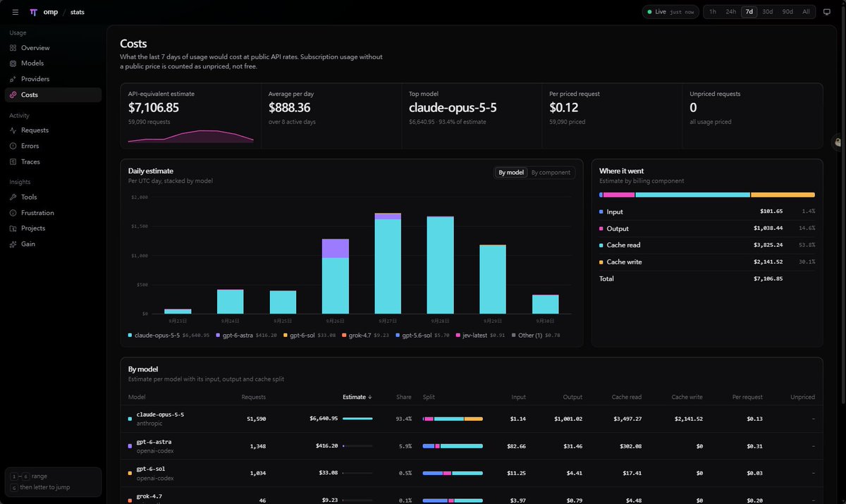Show All time range
Viewport: 846px width, 504px height.
(x=806, y=12)
